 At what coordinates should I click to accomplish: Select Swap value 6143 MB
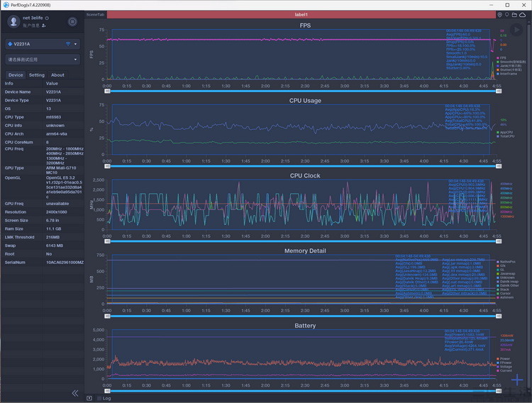(55, 245)
